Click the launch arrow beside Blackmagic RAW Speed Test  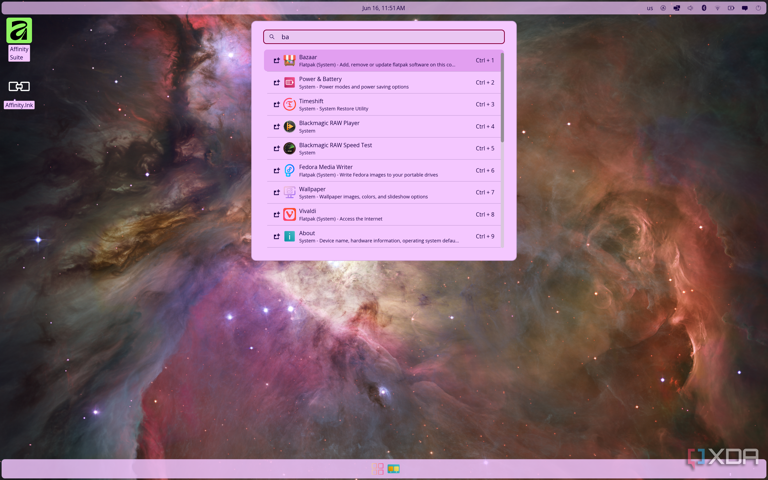pos(276,148)
